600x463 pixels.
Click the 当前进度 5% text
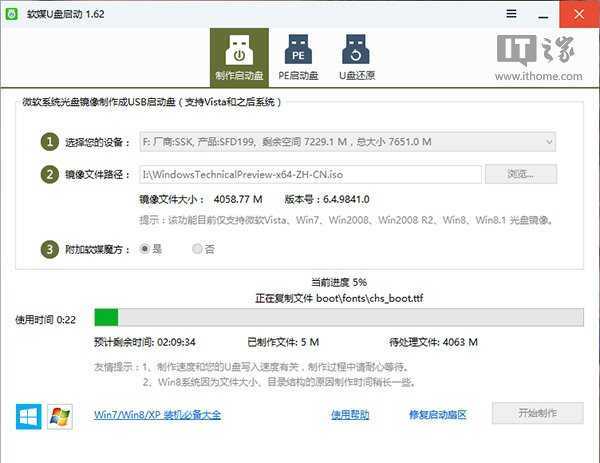339,282
